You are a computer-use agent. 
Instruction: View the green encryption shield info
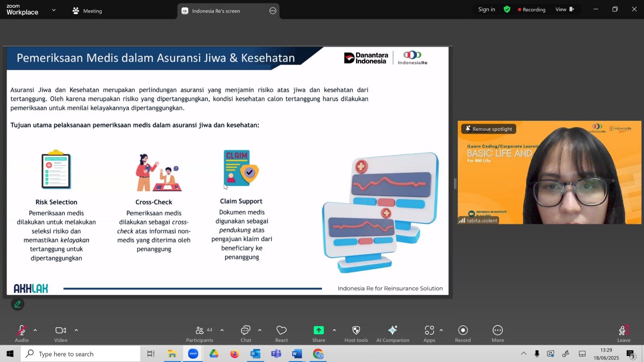[x=507, y=9]
